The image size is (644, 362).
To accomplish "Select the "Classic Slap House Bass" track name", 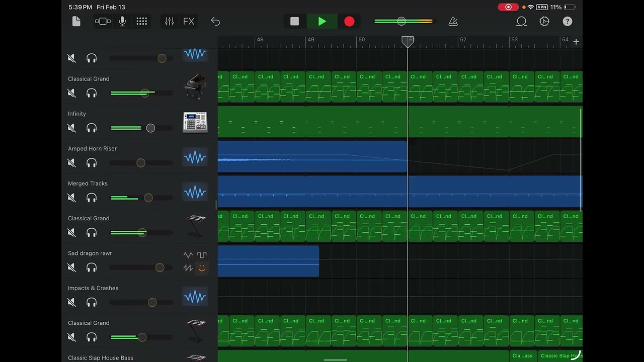I will point(101,358).
